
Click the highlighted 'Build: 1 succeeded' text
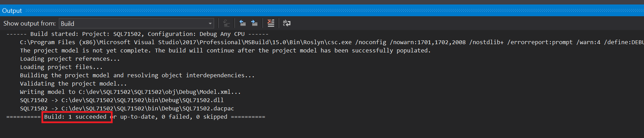pos(75,117)
